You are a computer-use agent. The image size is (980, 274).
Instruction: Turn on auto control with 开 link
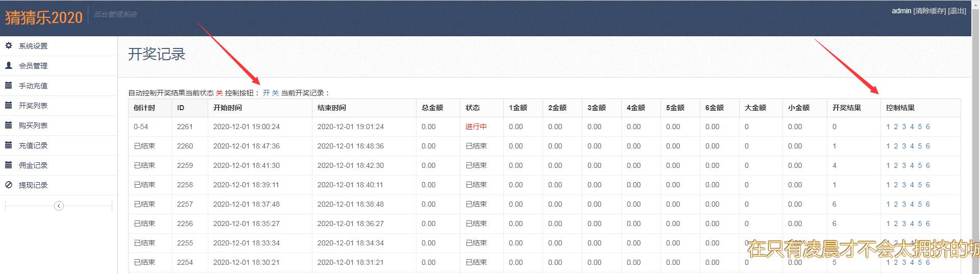click(x=266, y=93)
